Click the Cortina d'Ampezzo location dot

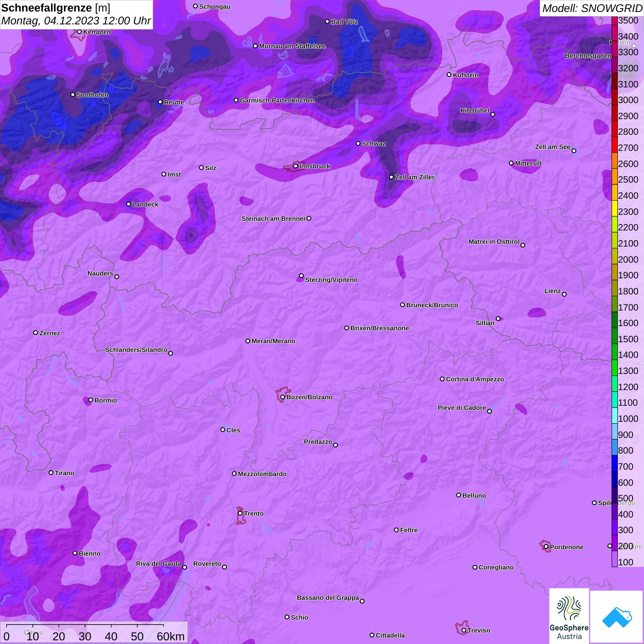442,379
